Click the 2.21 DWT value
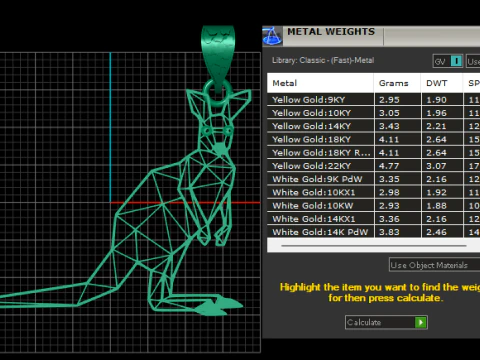Viewport: 480px width, 360px height. pos(436,126)
